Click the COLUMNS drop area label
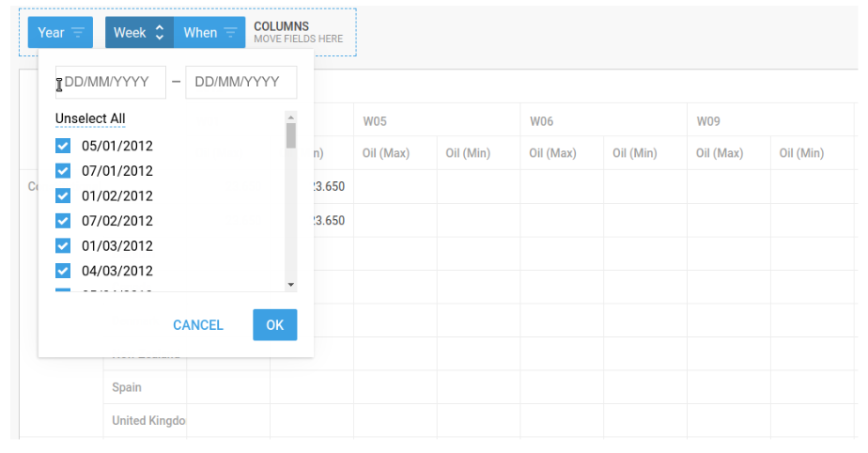The height and width of the screenshot is (453, 868). coord(281,26)
